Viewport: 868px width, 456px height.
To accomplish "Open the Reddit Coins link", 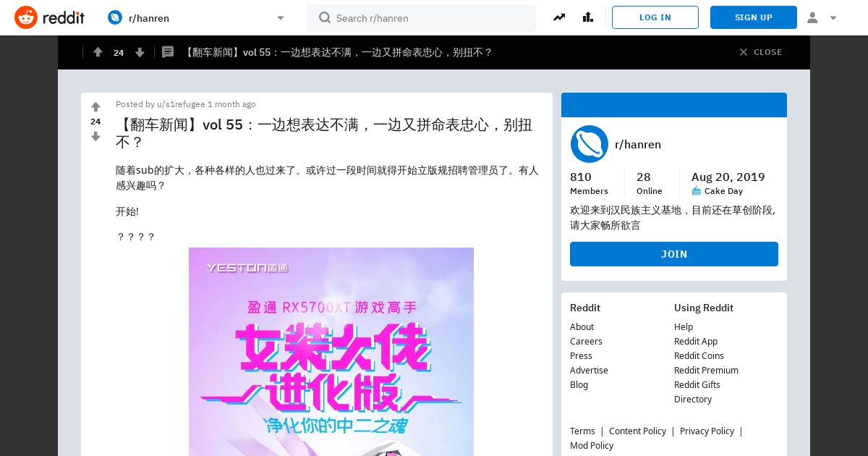I will tap(699, 355).
